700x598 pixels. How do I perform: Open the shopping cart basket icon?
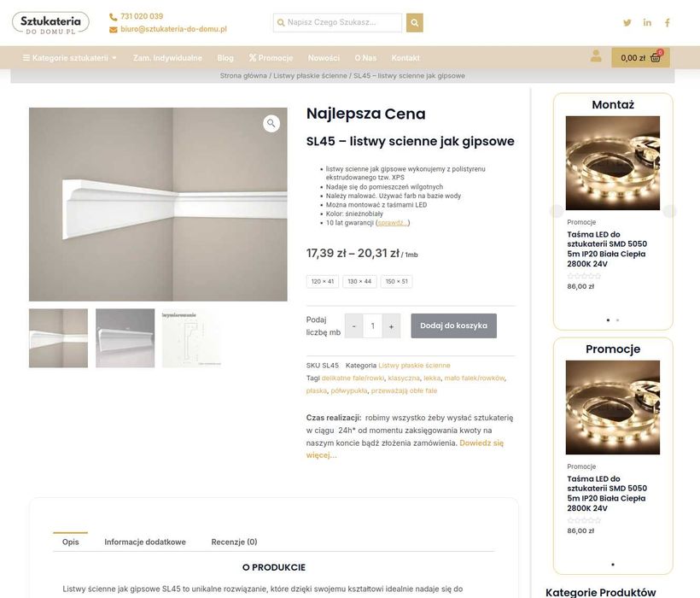point(656,57)
